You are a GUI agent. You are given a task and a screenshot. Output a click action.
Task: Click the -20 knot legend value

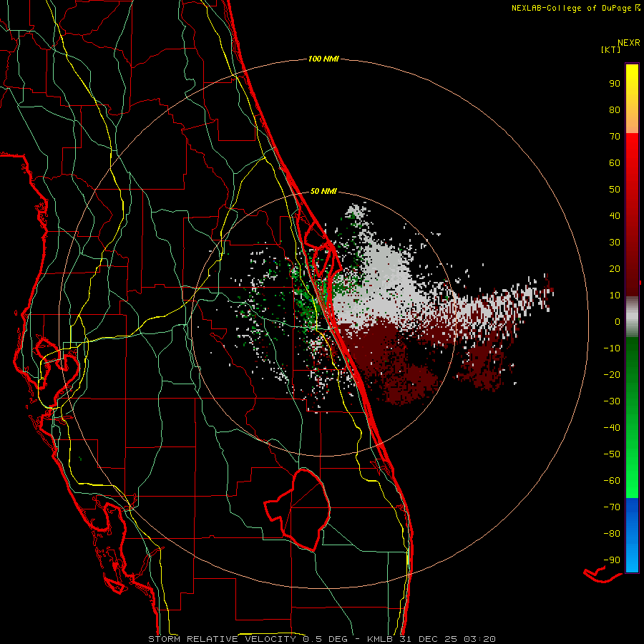(x=612, y=374)
